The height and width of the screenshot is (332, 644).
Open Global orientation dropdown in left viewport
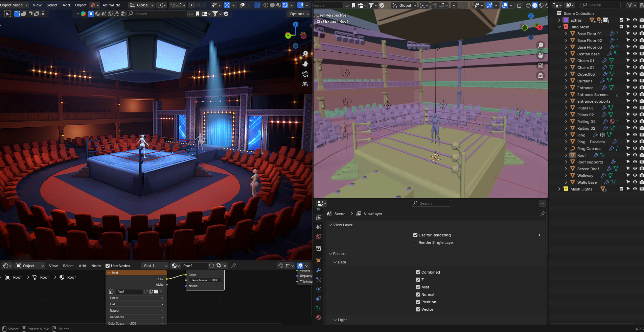click(x=141, y=5)
